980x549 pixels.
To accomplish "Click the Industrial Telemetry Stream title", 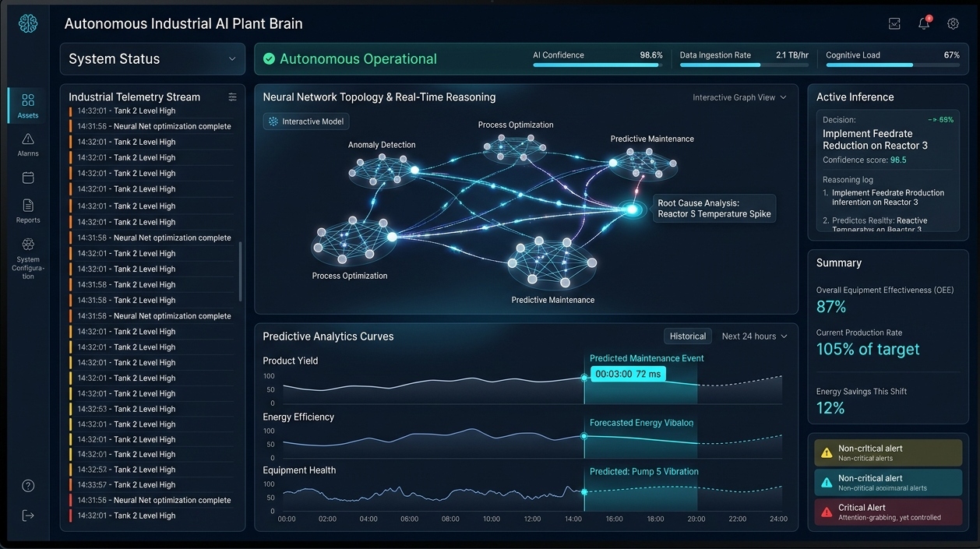I will point(134,97).
